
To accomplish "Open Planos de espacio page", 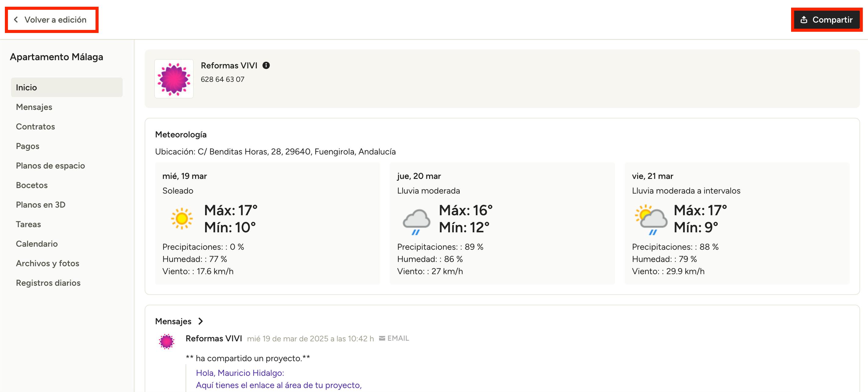I will [50, 165].
